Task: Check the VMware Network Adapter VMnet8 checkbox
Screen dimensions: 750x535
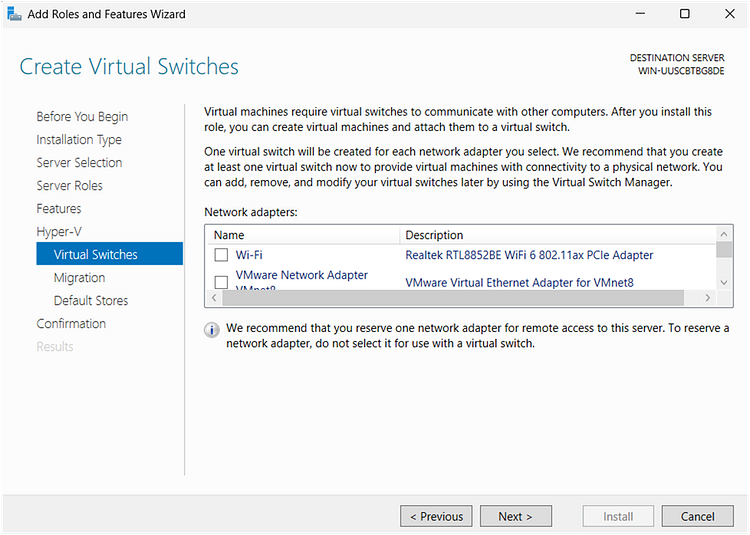Action: coord(221,282)
